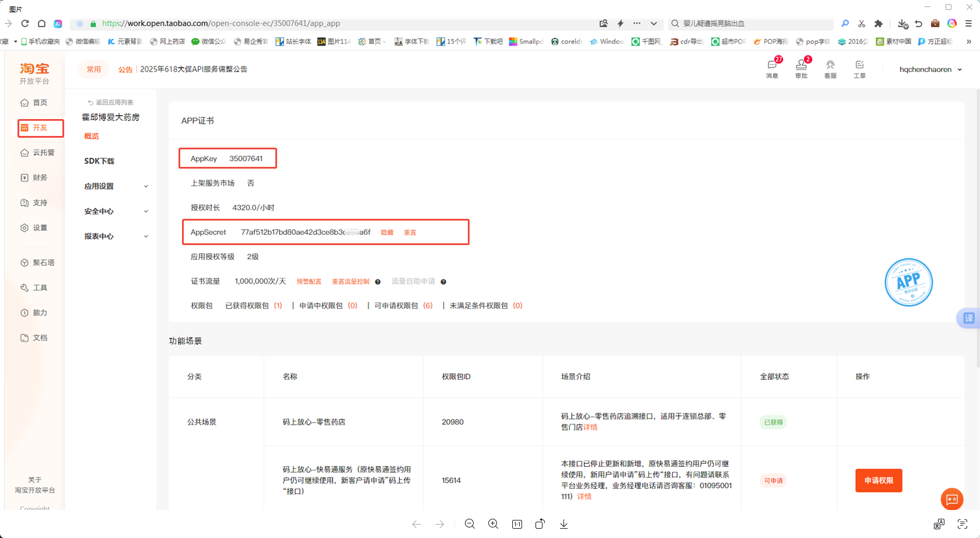Click the image viewer zoom in icon
Image resolution: width=980 pixels, height=538 pixels.
pyautogui.click(x=494, y=524)
